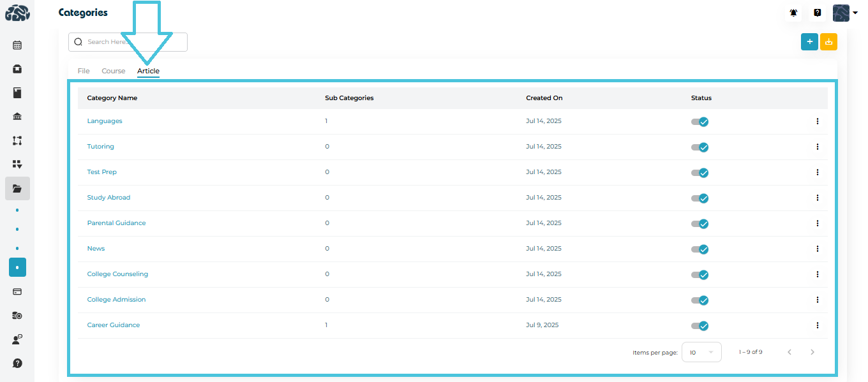Switch to the File tab

[84, 71]
